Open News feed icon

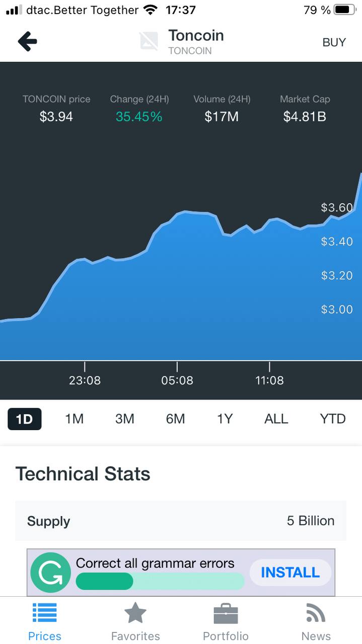coord(316,613)
